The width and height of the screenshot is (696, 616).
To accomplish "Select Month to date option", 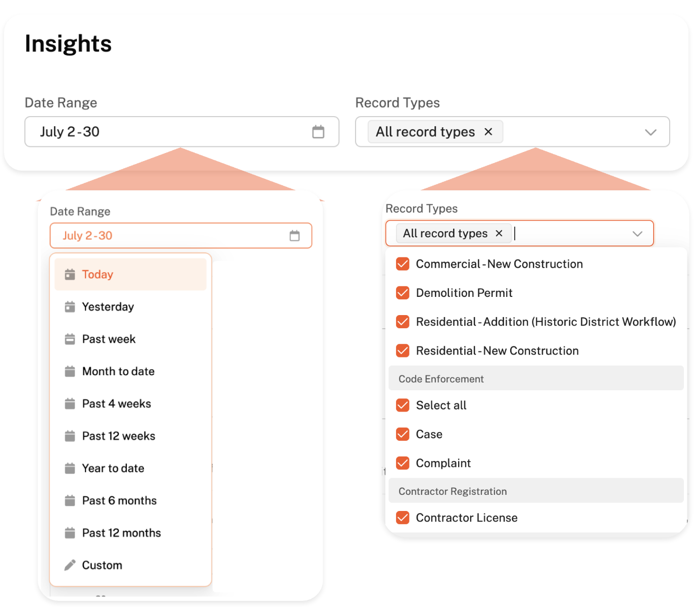I will (118, 372).
